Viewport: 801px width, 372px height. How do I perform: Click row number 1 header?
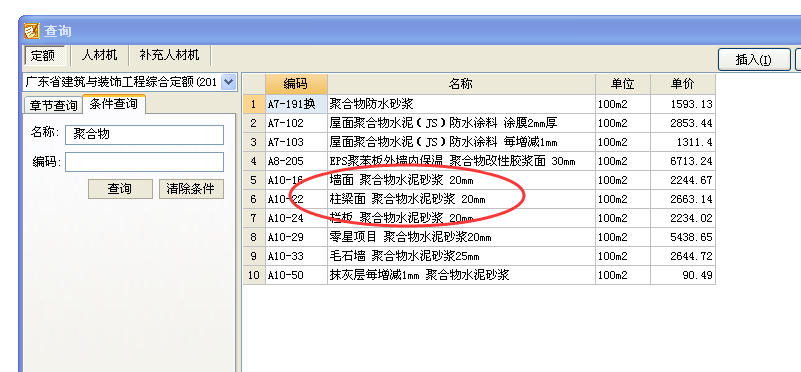254,104
